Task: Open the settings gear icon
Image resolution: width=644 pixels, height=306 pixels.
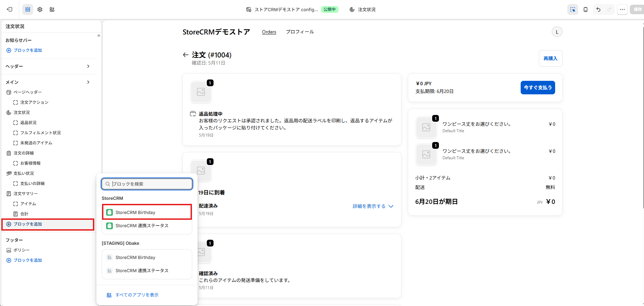Action: click(x=40, y=9)
